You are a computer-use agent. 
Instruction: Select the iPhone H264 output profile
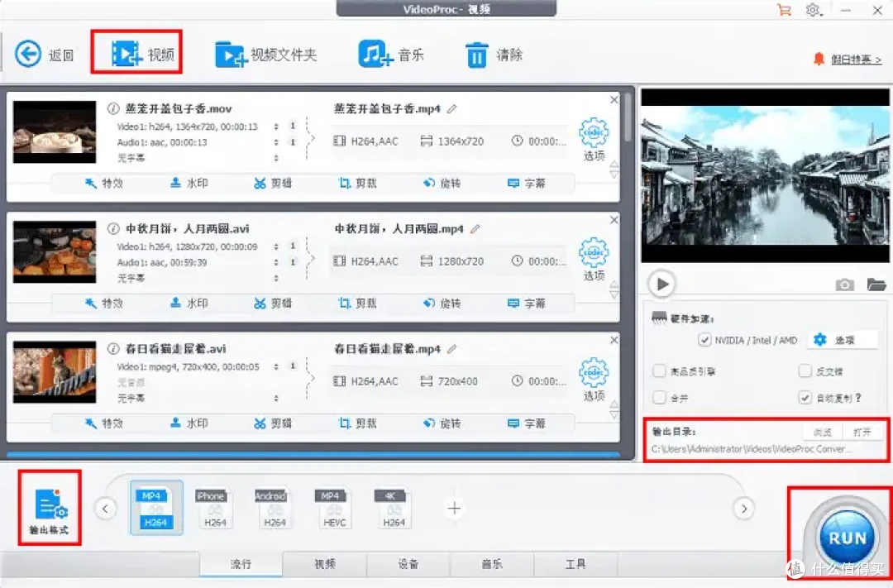(215, 507)
